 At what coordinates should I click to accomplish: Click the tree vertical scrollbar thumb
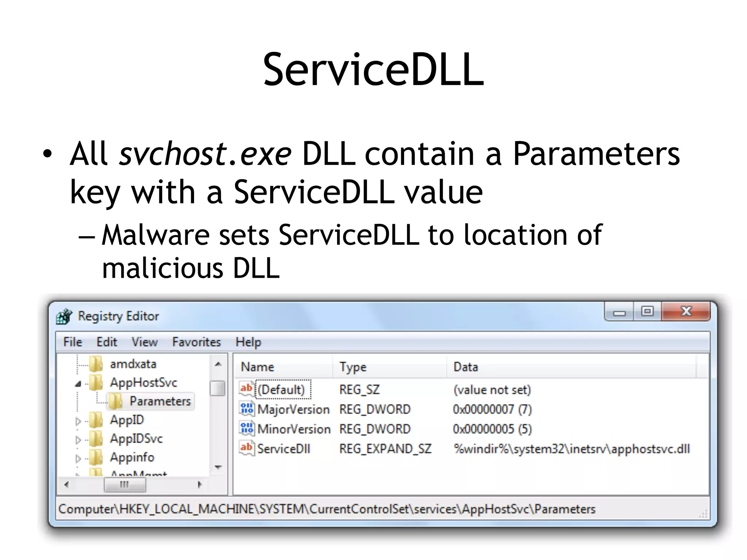(x=218, y=388)
